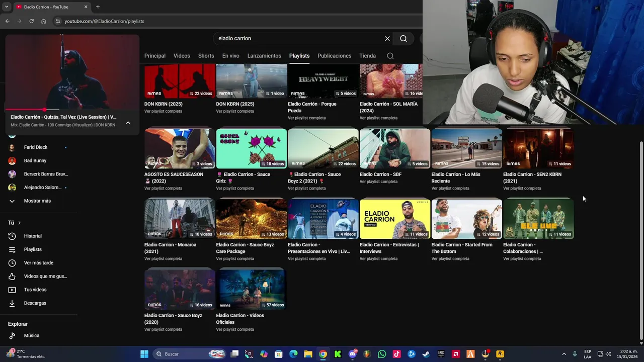Click the taskbar Buscar search box
This screenshot has height=362, width=644.
tap(189, 354)
